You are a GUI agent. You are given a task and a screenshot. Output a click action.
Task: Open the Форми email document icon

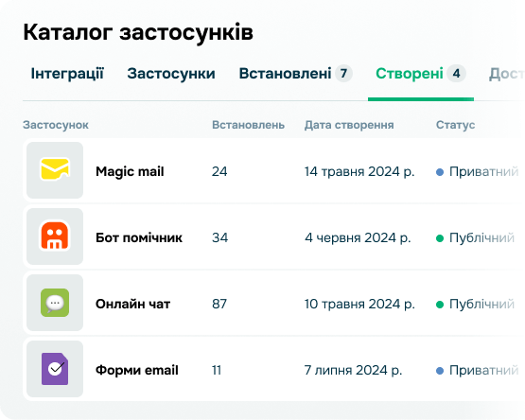[55, 369]
